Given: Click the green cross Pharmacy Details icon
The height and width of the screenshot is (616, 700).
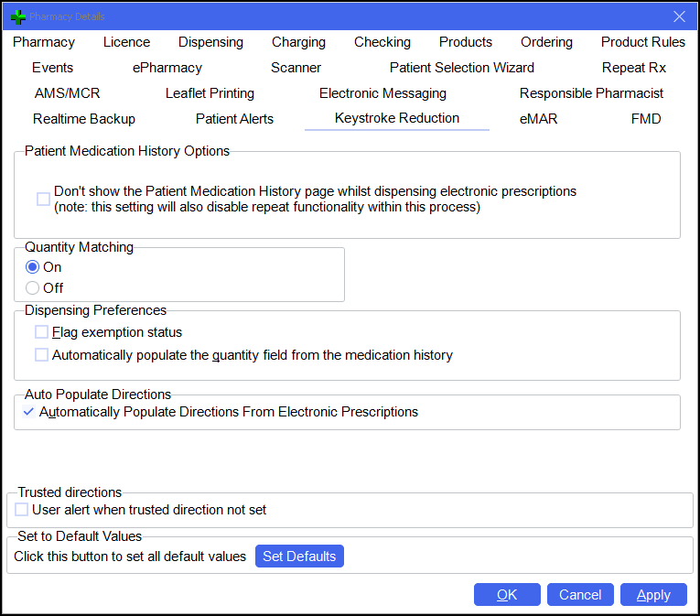Looking at the screenshot, I should tap(17, 16).
